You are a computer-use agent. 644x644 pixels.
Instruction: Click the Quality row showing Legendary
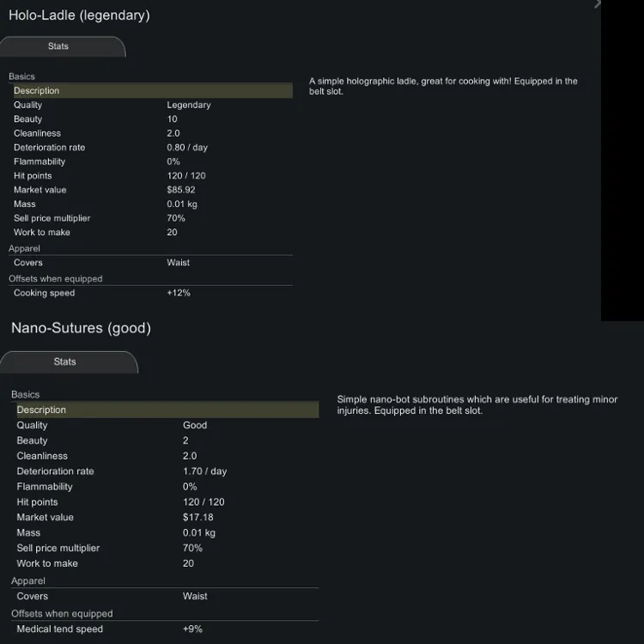(151, 106)
